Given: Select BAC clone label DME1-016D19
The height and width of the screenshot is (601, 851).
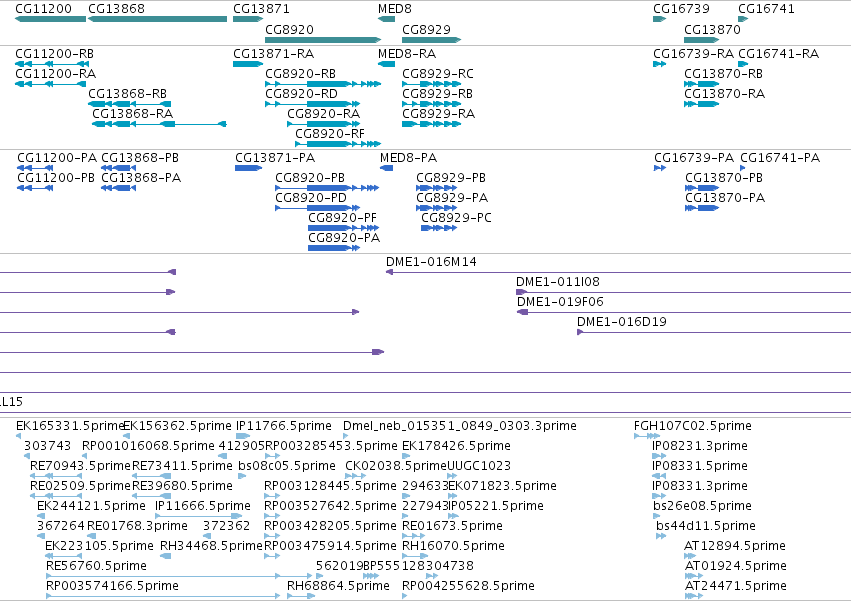Looking at the screenshot, I should pyautogui.click(x=622, y=322).
